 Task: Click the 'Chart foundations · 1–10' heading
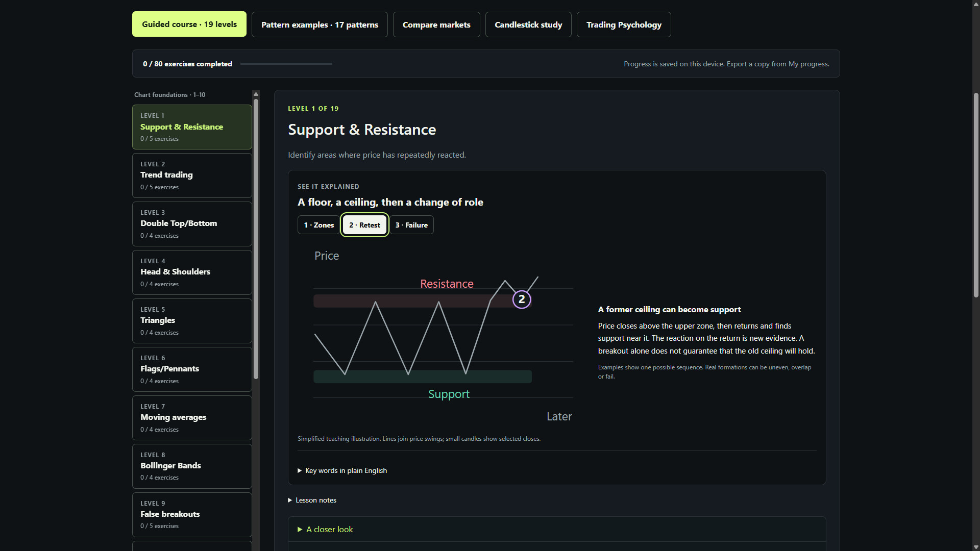(169, 95)
